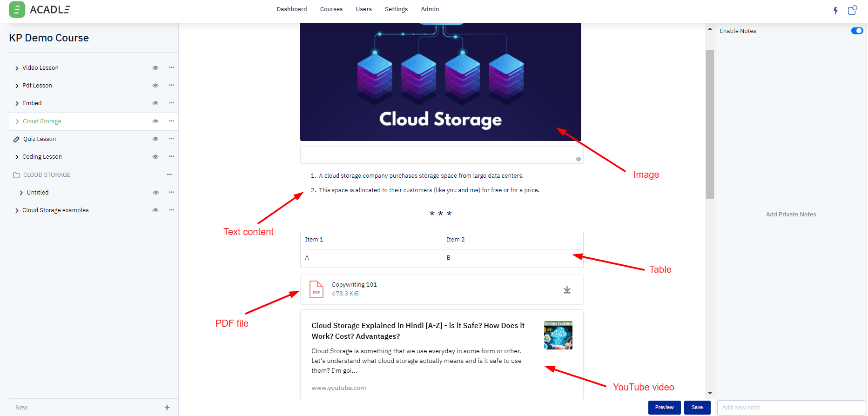Expand the Cloud Storage examples item
868x416 pixels.
(x=17, y=210)
